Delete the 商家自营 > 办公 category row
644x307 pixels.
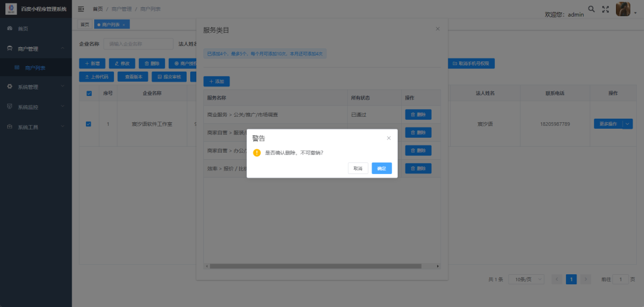click(x=418, y=151)
